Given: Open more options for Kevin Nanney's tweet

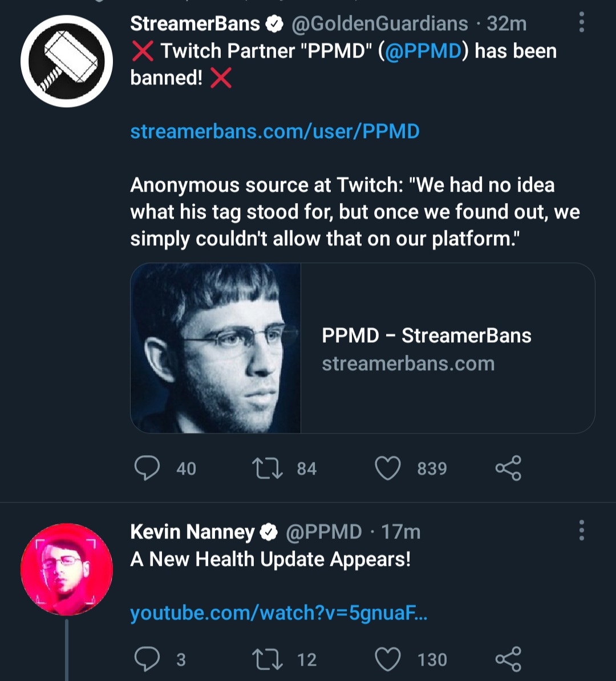Looking at the screenshot, I should pos(581,530).
